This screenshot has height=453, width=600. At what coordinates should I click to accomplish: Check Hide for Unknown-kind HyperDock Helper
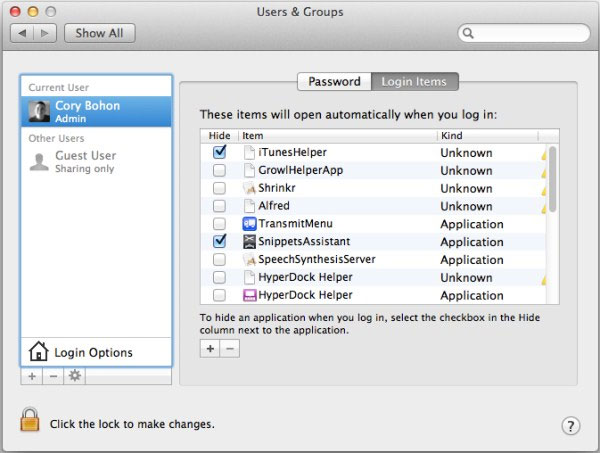[x=219, y=277]
